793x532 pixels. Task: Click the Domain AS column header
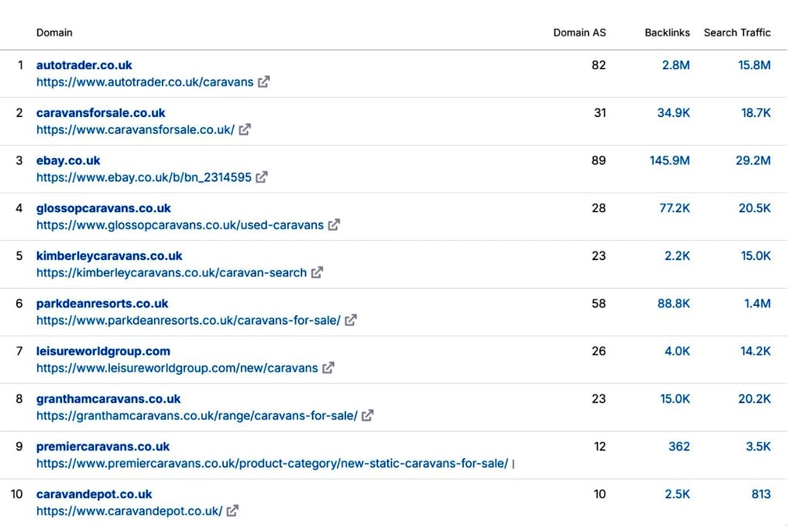[x=579, y=33]
